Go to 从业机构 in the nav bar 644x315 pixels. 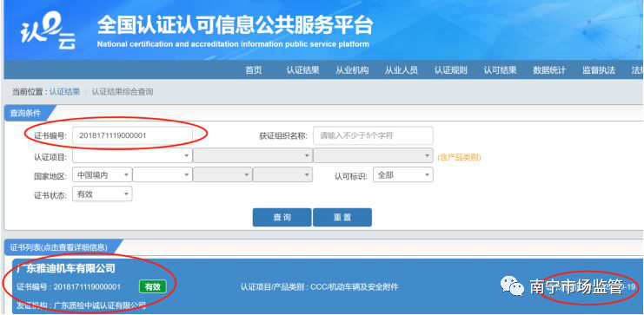(x=352, y=70)
